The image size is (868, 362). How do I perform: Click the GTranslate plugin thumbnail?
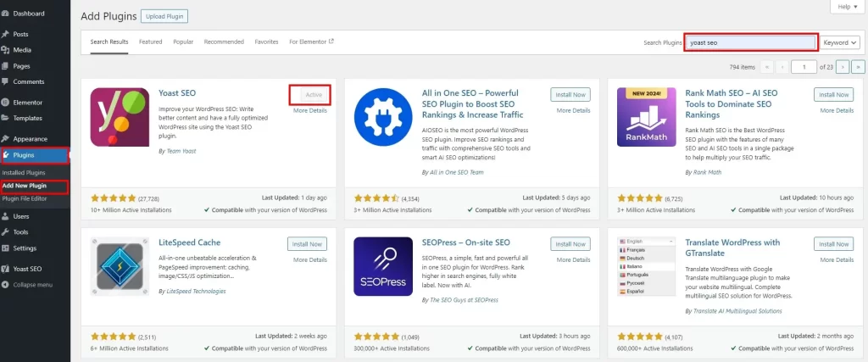click(x=647, y=267)
